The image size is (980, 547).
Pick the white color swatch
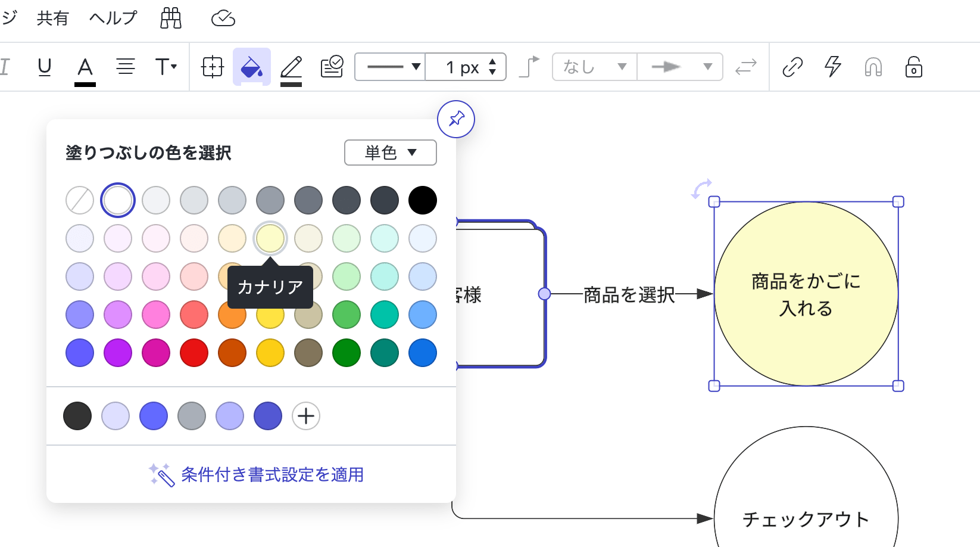click(x=118, y=200)
